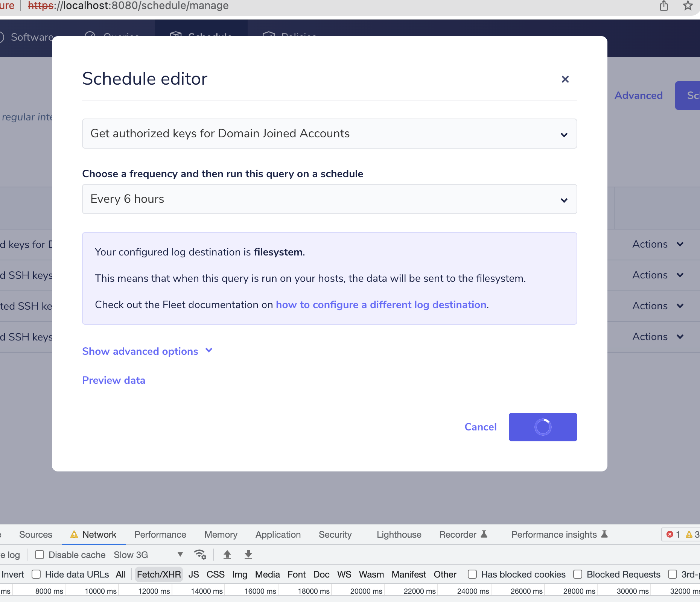Select Img filter type
The height and width of the screenshot is (602, 700).
[x=240, y=575]
